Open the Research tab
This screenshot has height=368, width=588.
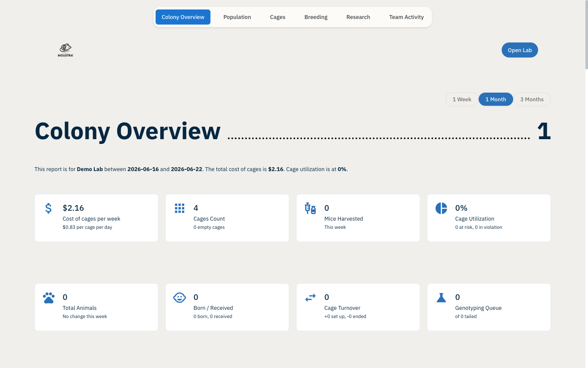(358, 17)
